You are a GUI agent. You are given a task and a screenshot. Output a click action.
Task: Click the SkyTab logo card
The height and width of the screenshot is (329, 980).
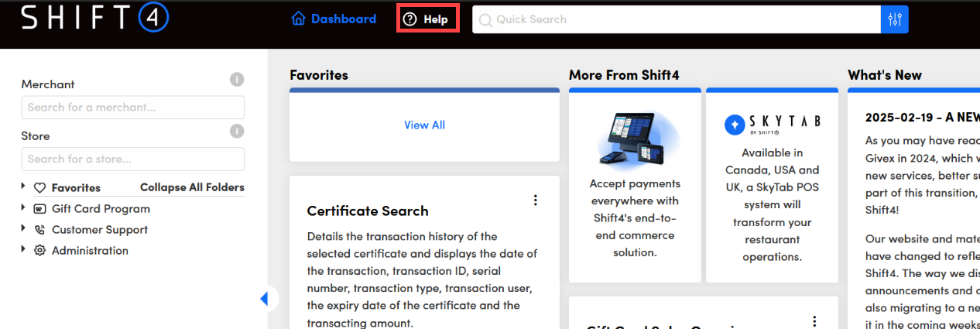point(772,186)
